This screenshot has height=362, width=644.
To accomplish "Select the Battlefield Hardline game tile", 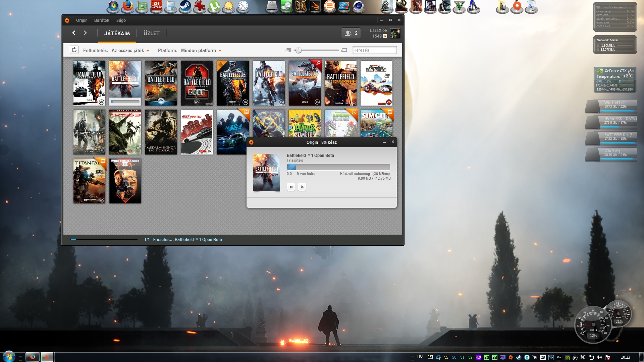I will (340, 83).
